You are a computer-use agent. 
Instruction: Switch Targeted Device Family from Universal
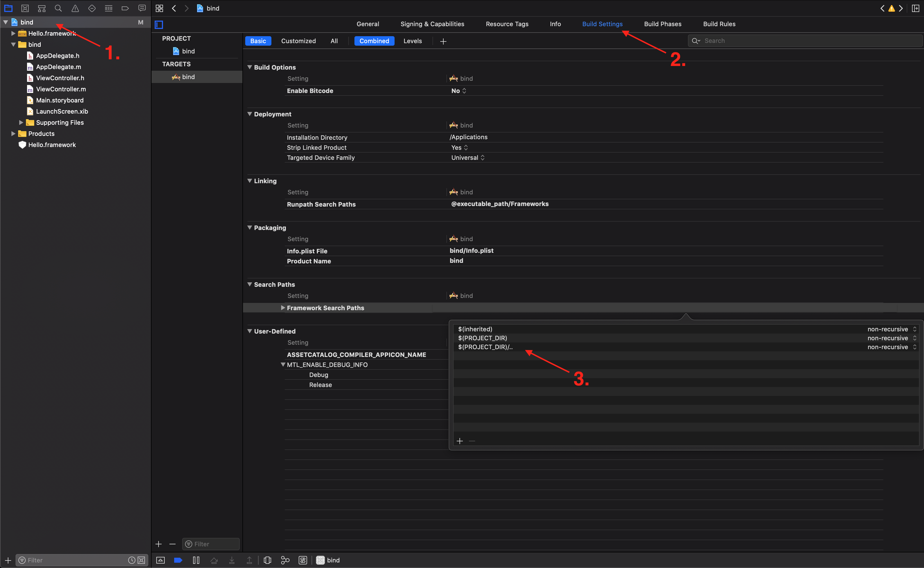pos(483,157)
